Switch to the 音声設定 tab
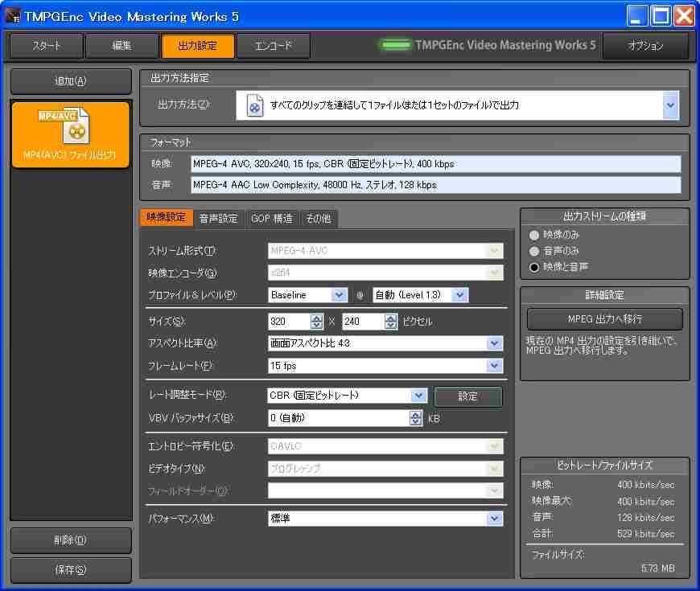The width and height of the screenshot is (700, 591). [x=218, y=218]
